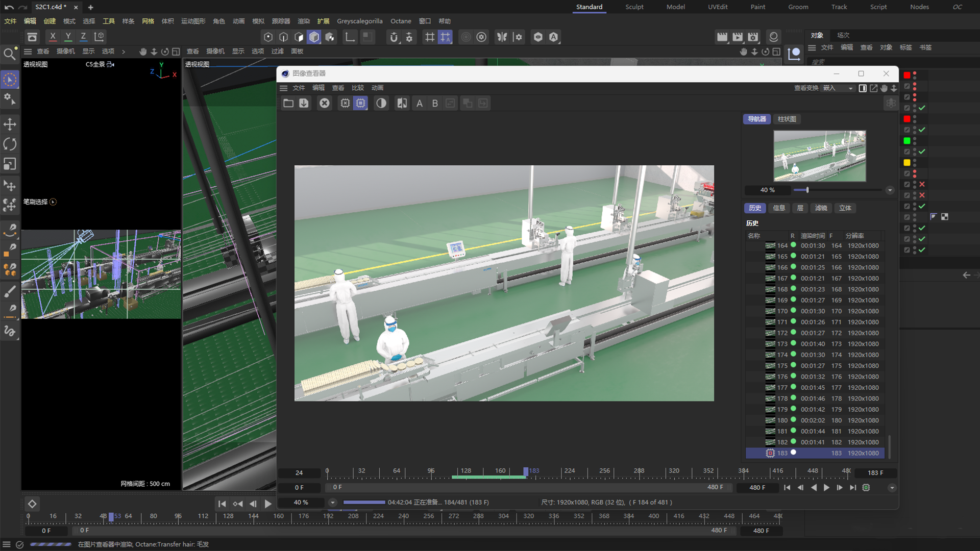Open 比较 menu in Picture Viewer
980x551 pixels.
(358, 88)
